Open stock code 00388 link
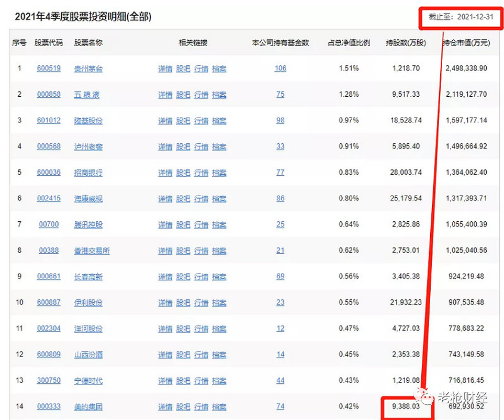Image resolution: width=504 pixels, height=420 pixels. (x=49, y=251)
